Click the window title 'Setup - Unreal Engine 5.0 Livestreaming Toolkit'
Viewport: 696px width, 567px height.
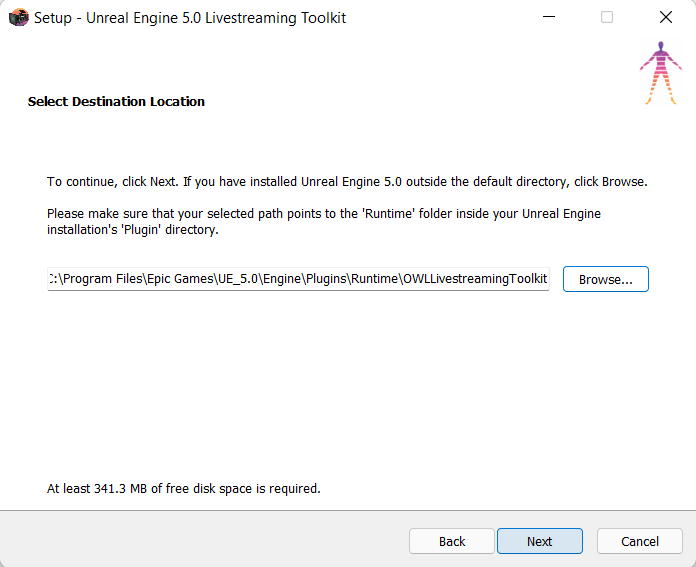[190, 18]
